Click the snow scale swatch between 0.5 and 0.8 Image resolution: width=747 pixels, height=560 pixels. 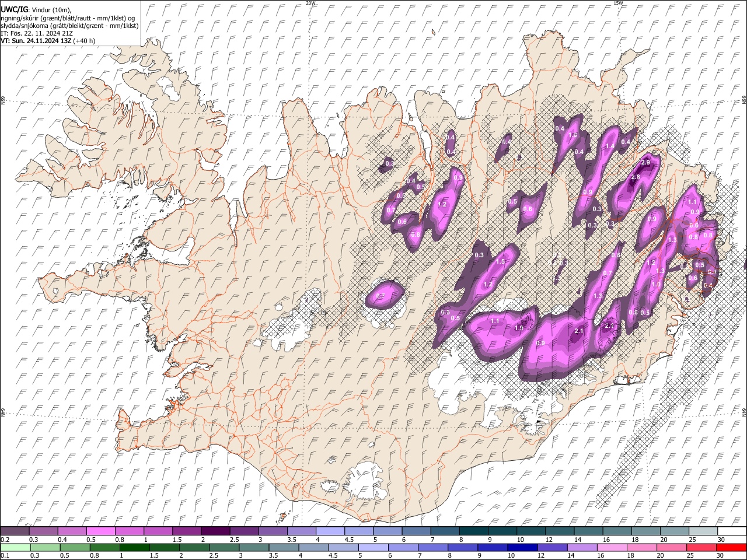pyautogui.click(x=101, y=531)
